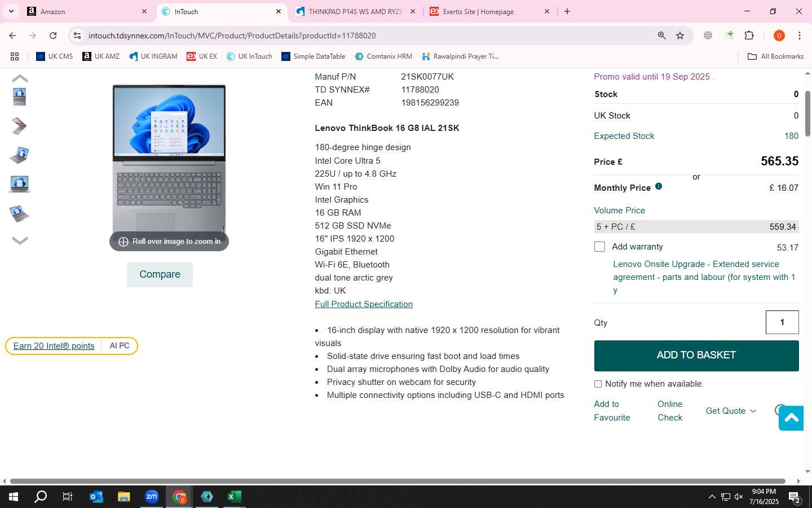The width and height of the screenshot is (812, 508).
Task: Switch to the Exertis Site tab
Action: [490, 11]
